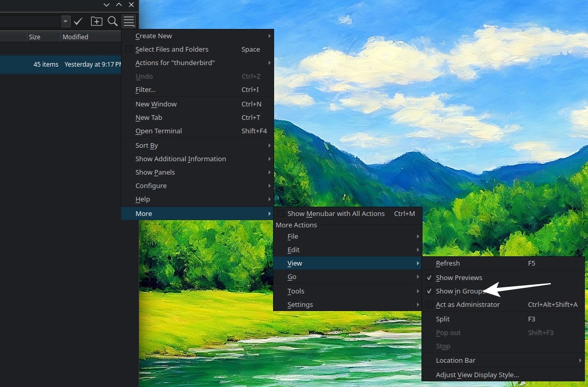Sort by the Size column header

(x=43, y=37)
